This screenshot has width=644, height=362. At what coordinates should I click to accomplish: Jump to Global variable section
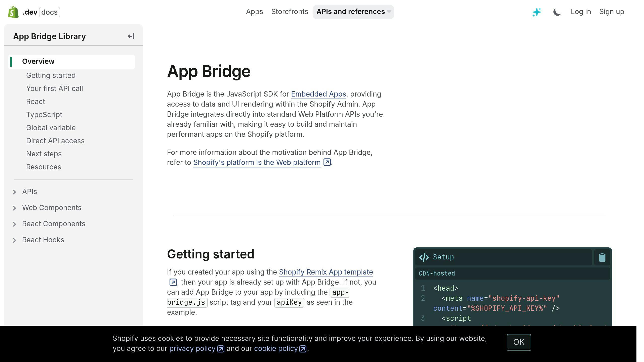(x=51, y=128)
